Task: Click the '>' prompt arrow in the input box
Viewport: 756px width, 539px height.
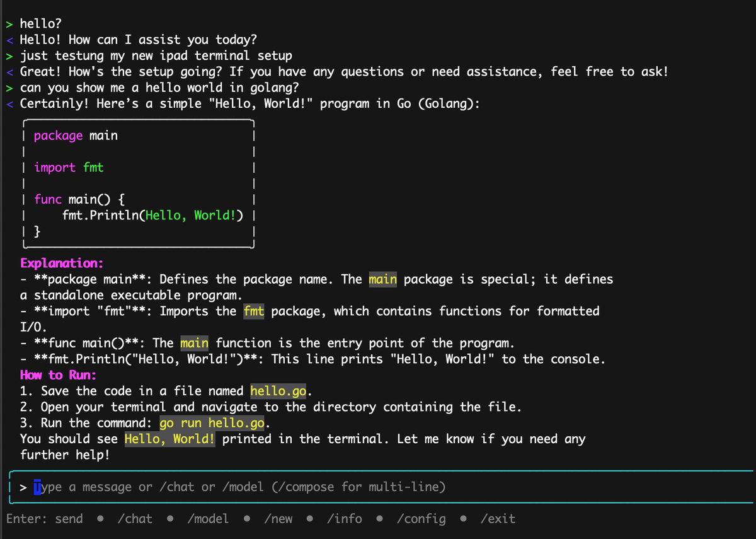Action: [23, 487]
